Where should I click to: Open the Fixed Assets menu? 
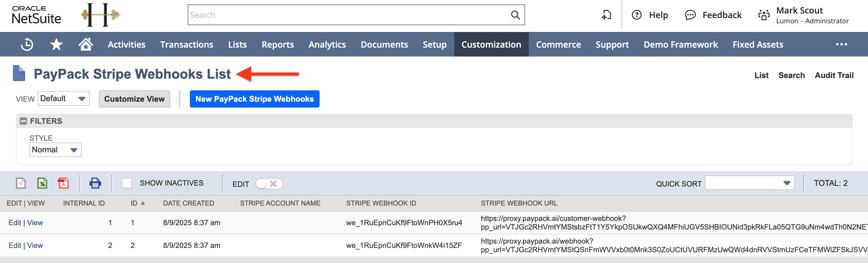click(x=758, y=45)
